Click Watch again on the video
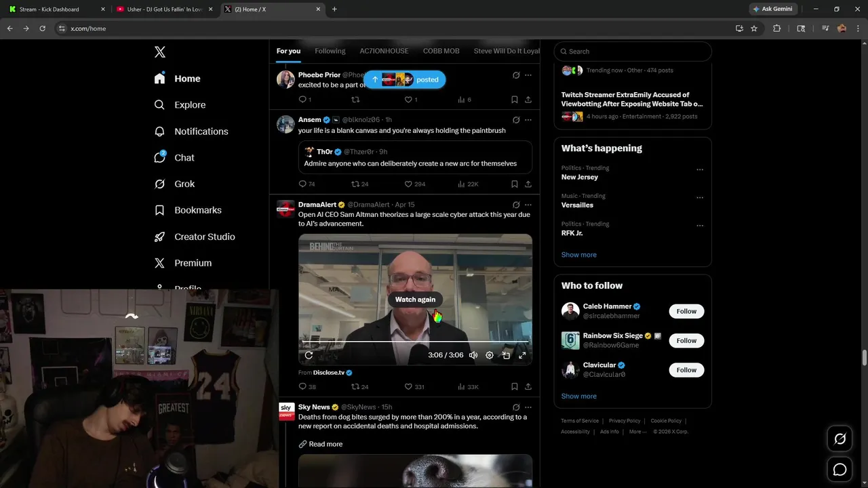Viewport: 868px width, 488px height. [x=415, y=300]
